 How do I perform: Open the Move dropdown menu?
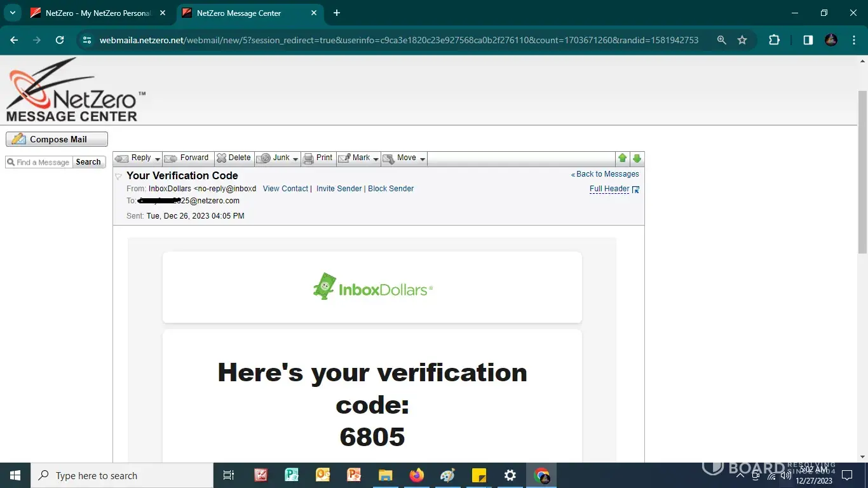click(422, 159)
